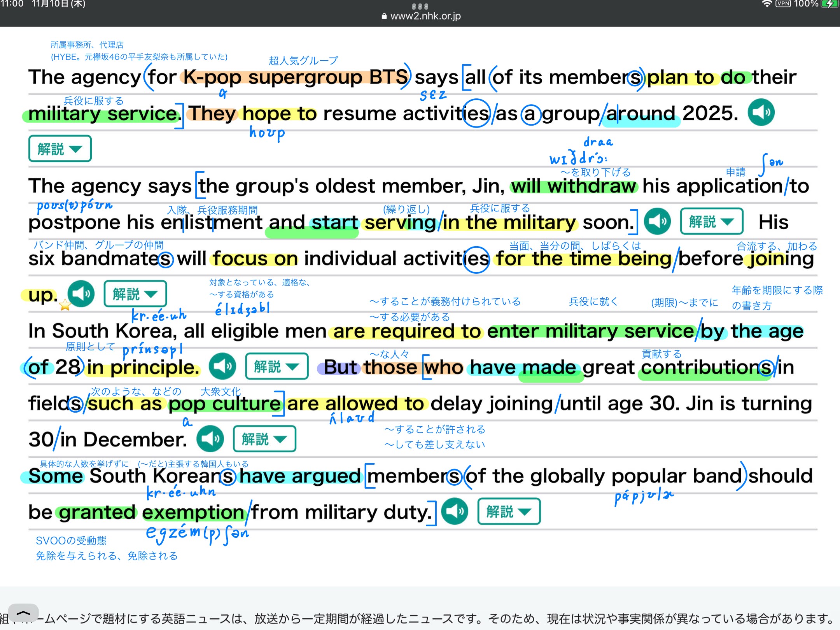Tap the phrase 'K-pop supergroup BTS'
The height and width of the screenshot is (630, 840).
(295, 77)
